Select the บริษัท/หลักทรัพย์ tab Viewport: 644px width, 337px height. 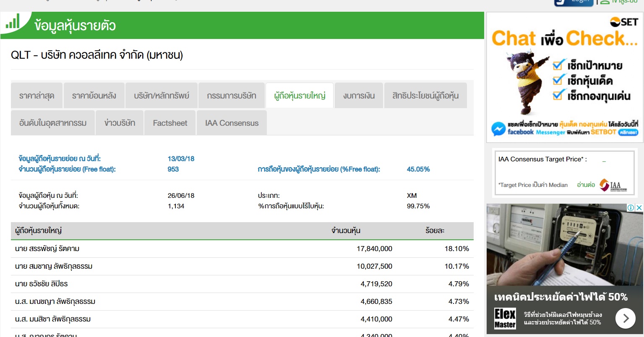[x=162, y=96]
